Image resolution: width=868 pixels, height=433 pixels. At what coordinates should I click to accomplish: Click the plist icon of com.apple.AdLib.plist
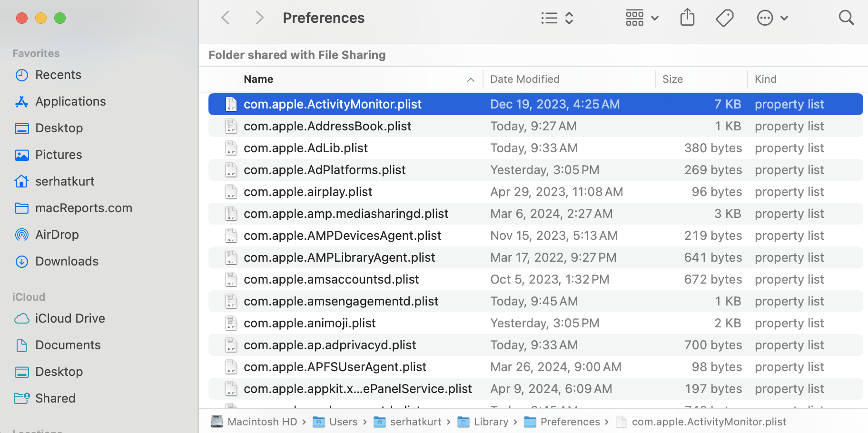tap(231, 148)
